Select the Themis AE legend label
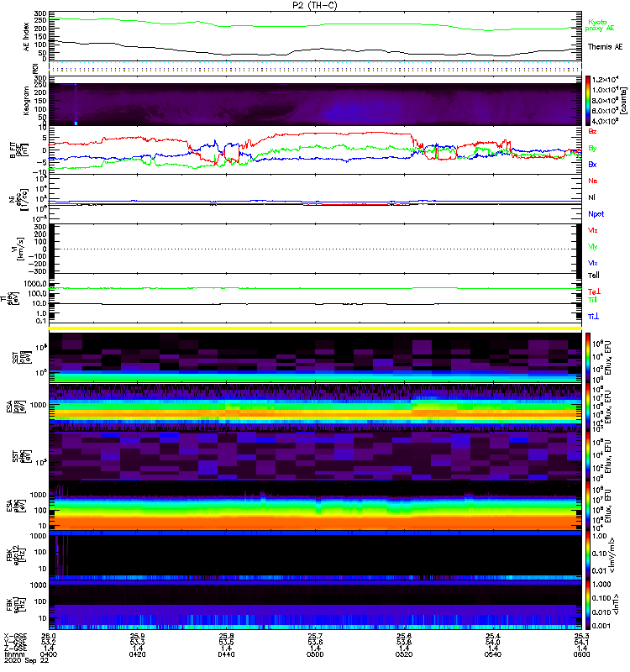The image size is (630, 672). coord(605,47)
